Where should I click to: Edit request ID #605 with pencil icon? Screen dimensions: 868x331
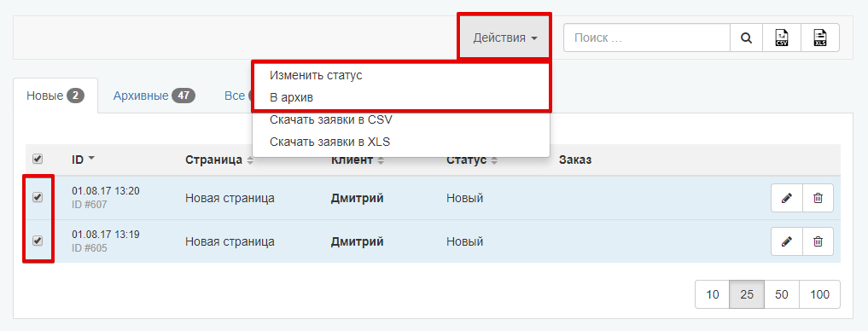(x=787, y=241)
